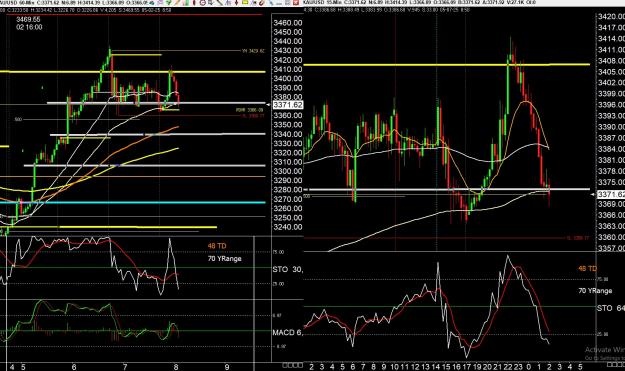
Task: Click the STO 30 indicator label
Action: [x=287, y=270]
